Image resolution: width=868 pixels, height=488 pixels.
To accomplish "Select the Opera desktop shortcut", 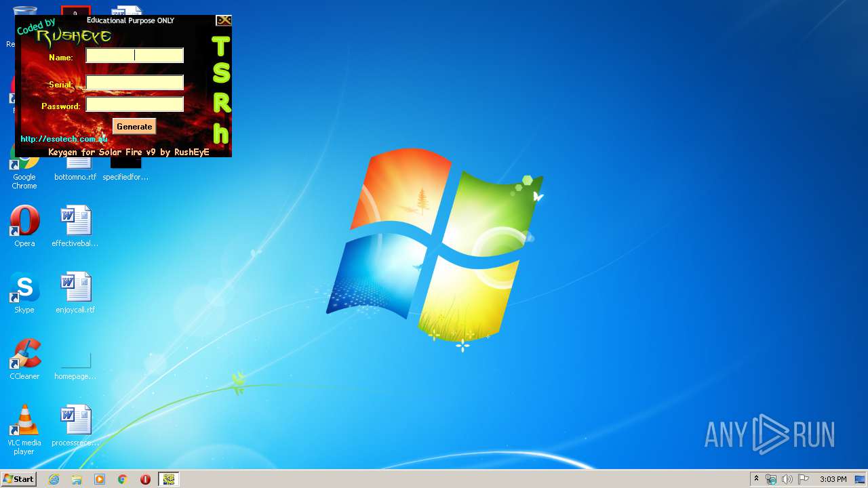I will [x=24, y=226].
